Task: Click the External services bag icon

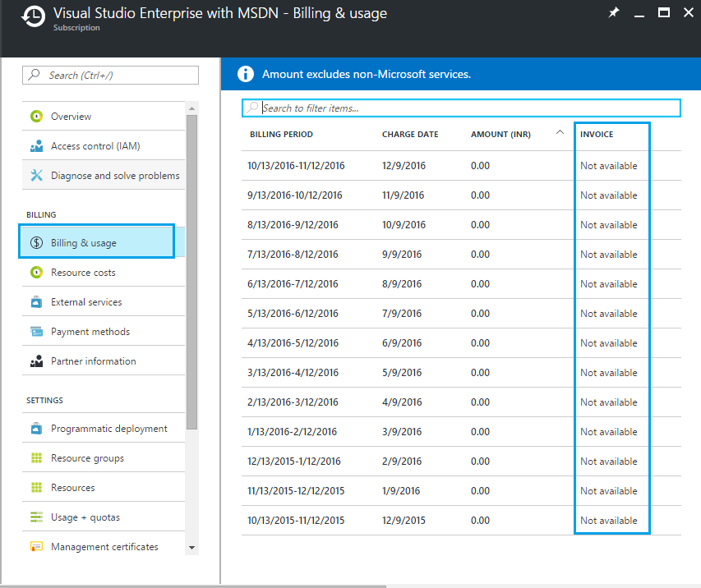Action: coord(36,302)
